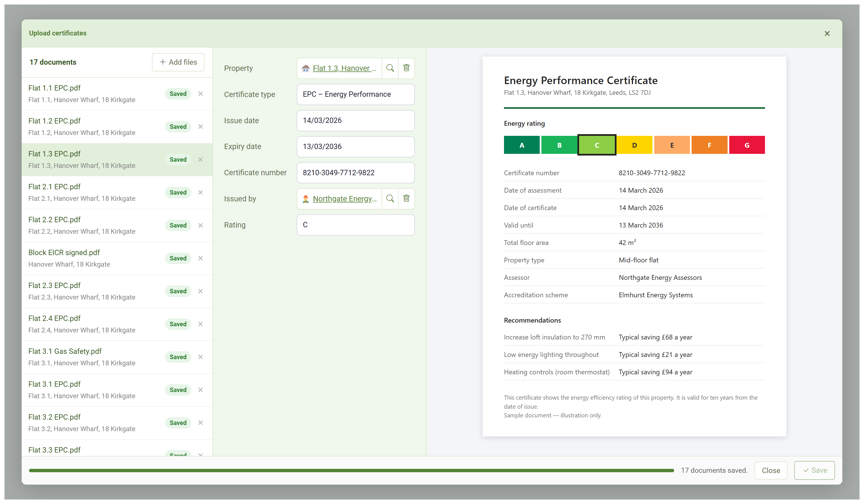Screen dimensions: 864x504
Task: Clear the Property field using its trash icon
Action: click(406, 68)
